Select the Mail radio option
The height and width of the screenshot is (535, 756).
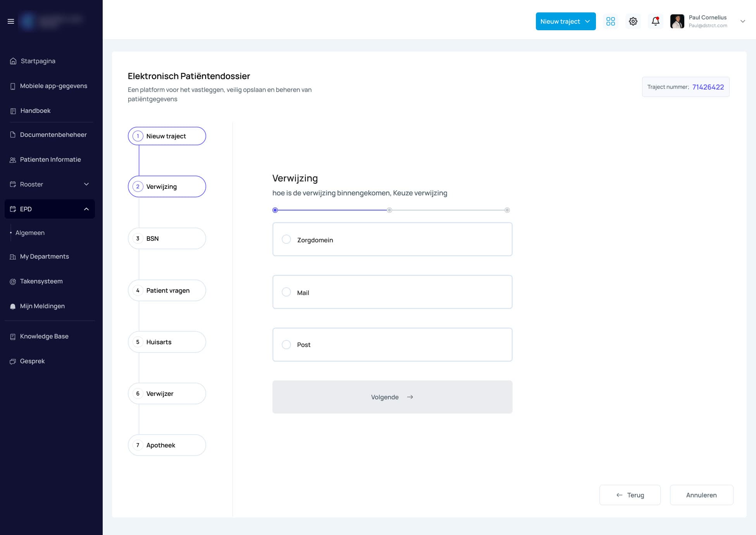click(x=286, y=292)
